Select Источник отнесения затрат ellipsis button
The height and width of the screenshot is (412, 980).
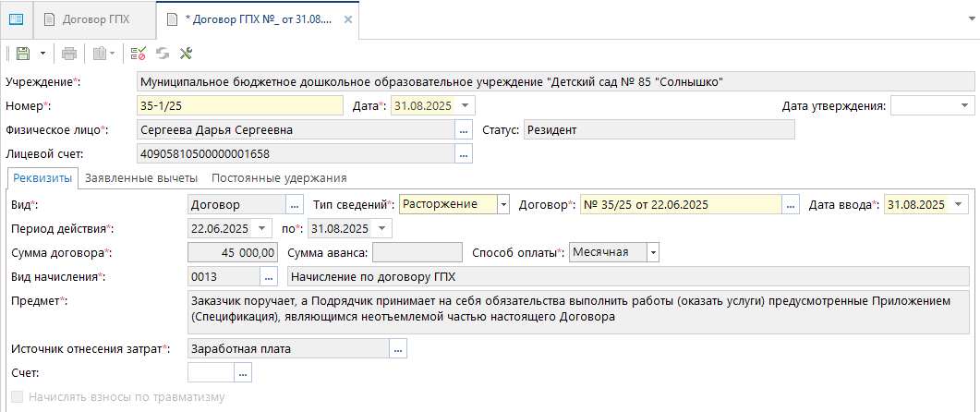398,349
